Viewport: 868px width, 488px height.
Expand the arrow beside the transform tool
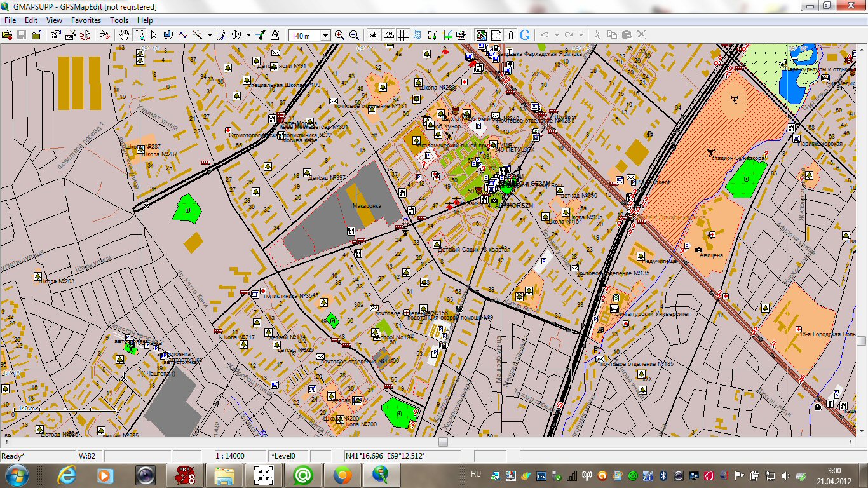pyautogui.click(x=248, y=35)
